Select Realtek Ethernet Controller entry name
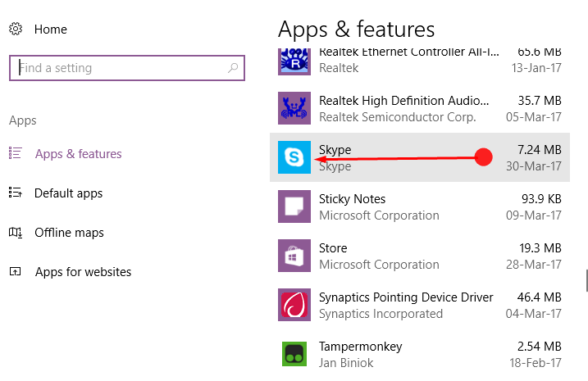Image resolution: width=588 pixels, height=381 pixels. tap(408, 52)
